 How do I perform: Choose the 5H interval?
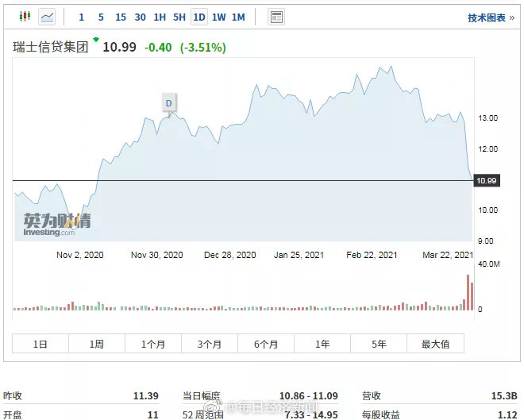[x=179, y=17]
